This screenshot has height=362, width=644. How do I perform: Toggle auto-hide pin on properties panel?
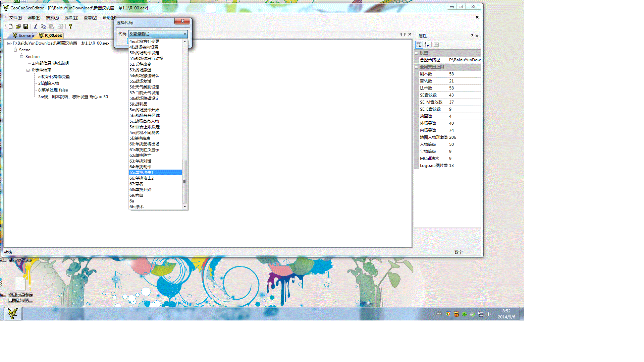tap(472, 36)
